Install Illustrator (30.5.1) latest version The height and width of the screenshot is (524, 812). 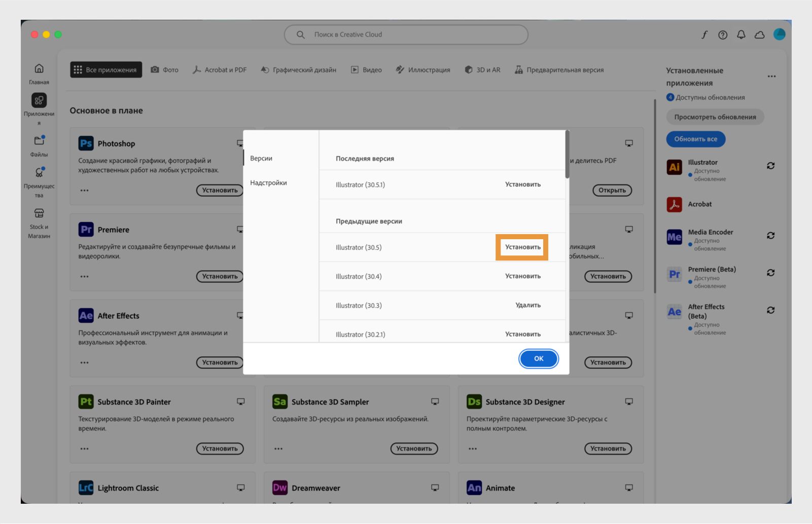pos(523,184)
